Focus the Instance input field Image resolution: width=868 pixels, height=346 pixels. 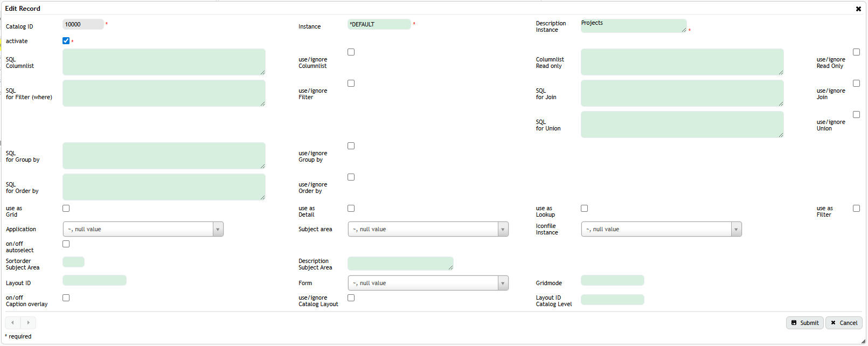click(x=379, y=24)
